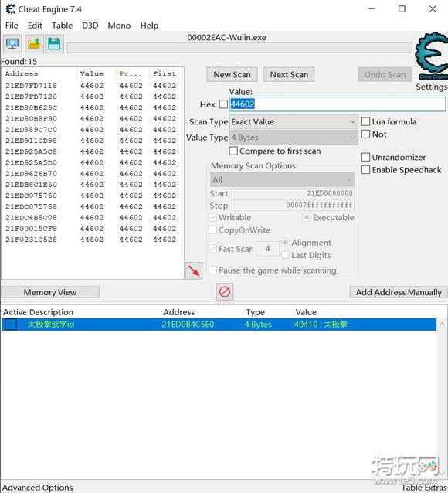Click the Fast Scan alignment value field

click(x=267, y=248)
